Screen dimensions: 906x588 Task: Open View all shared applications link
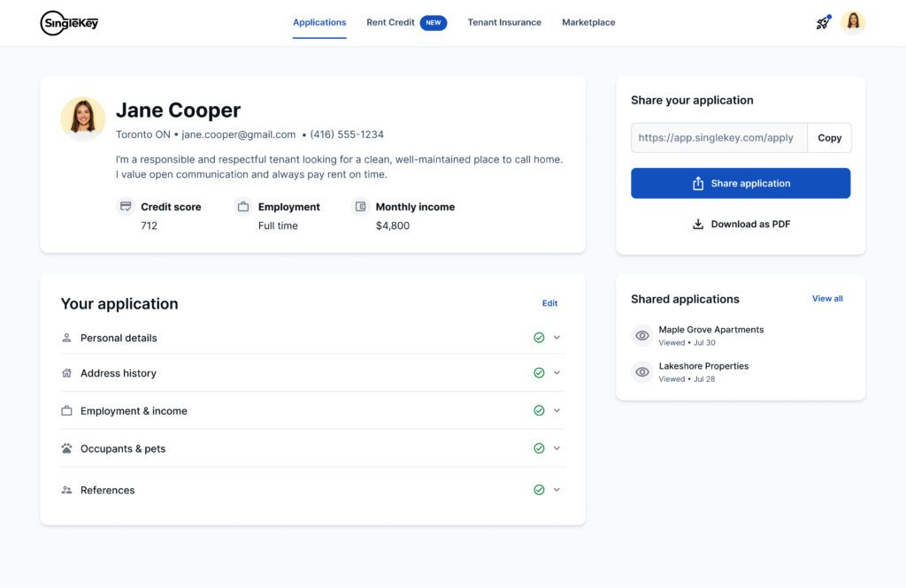pyautogui.click(x=827, y=299)
